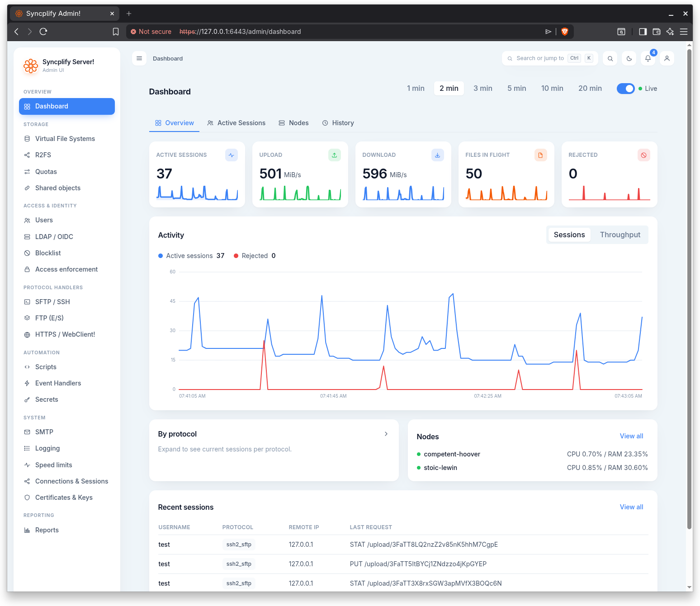Toggle the Live updates switch
The image size is (700, 606).
[x=626, y=89]
